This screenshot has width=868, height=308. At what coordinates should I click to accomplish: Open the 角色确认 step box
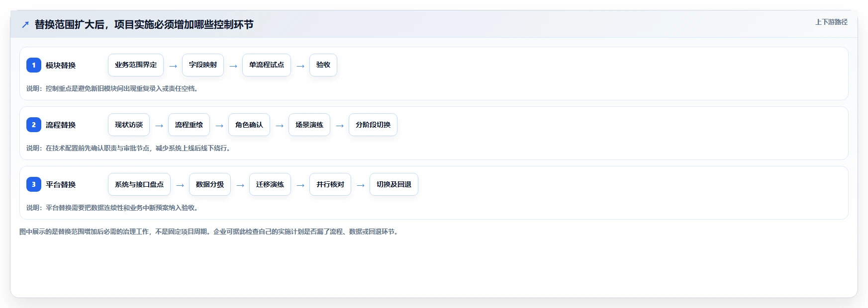(x=249, y=125)
